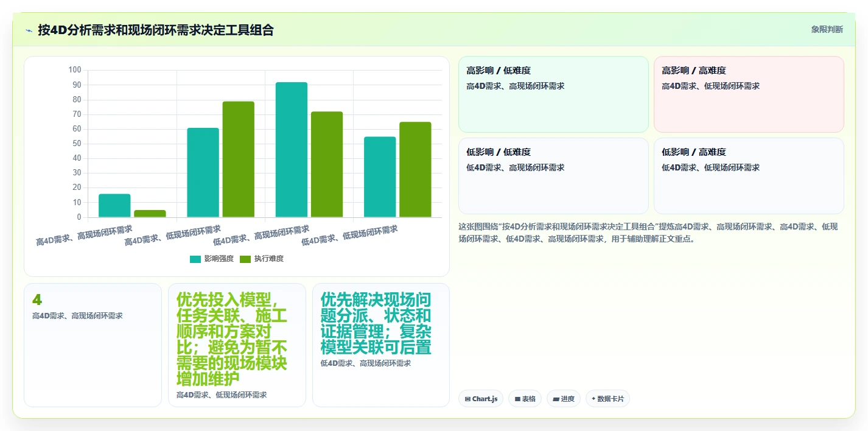This screenshot has height=431, width=868.
Task: Click the Chart.js tag chip
Action: click(481, 399)
